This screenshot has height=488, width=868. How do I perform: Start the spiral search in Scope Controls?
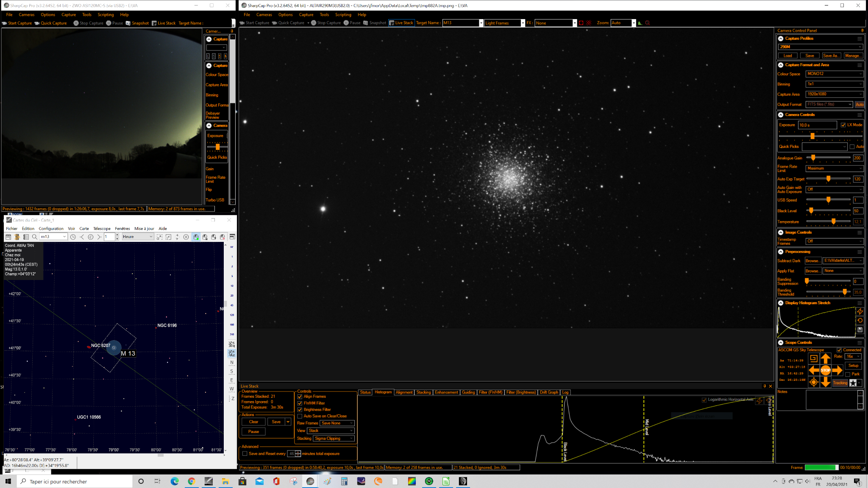click(x=813, y=358)
